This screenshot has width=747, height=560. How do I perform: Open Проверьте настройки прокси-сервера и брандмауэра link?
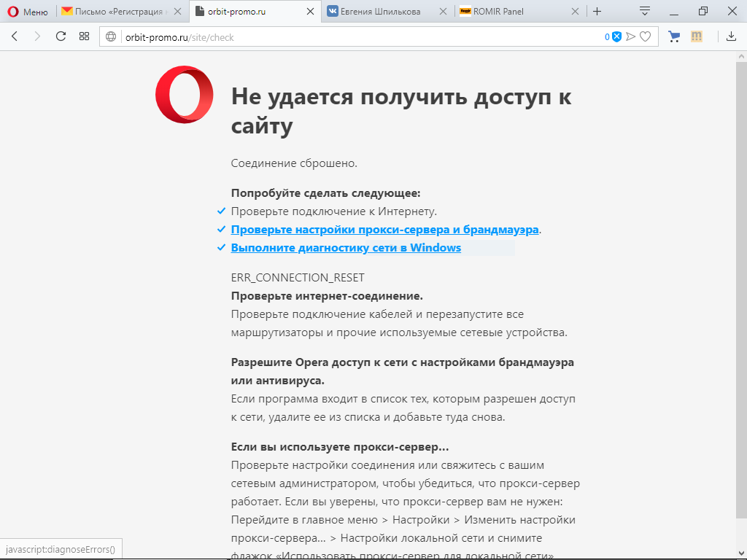384,230
